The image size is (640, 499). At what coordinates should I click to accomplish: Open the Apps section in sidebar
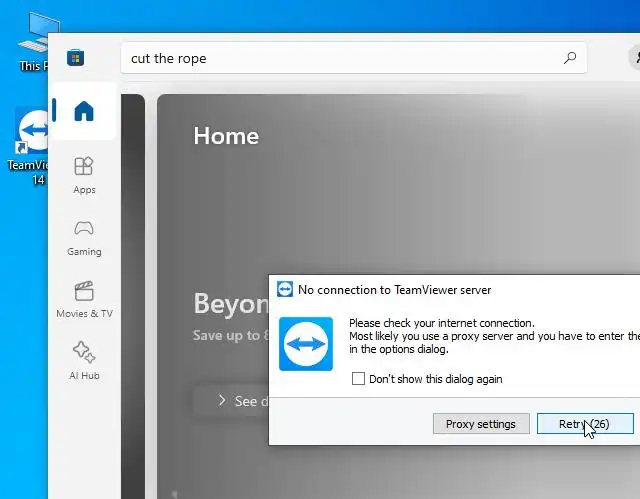(x=84, y=175)
